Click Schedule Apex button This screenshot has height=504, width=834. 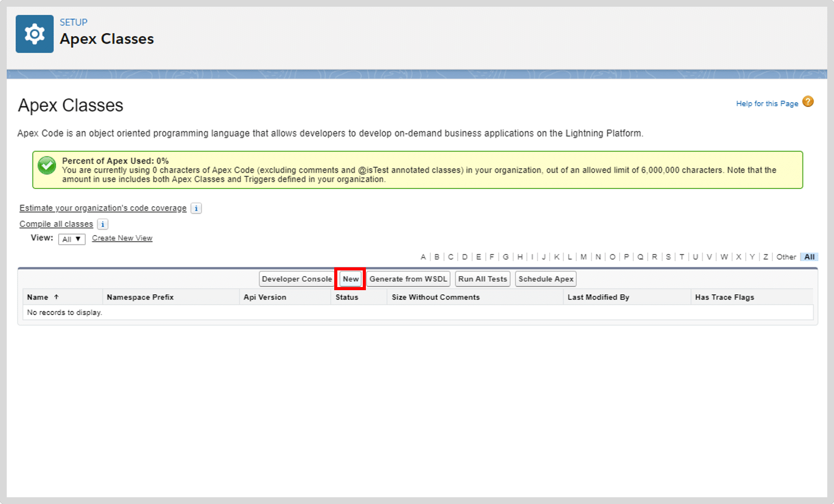click(x=546, y=279)
